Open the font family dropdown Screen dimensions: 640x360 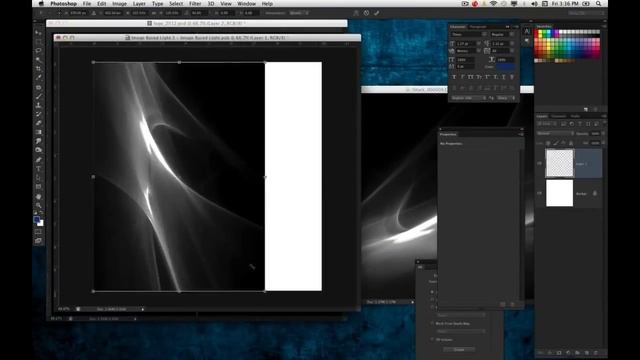click(x=469, y=34)
